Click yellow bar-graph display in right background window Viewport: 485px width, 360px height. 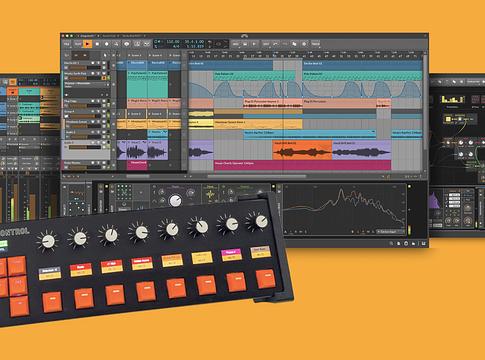[x=453, y=99]
